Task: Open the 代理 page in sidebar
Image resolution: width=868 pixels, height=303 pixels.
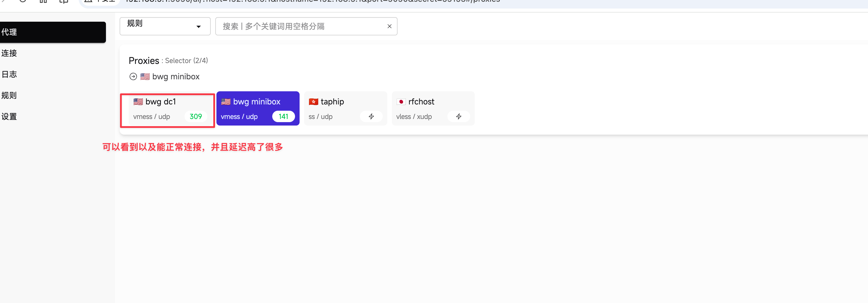Action: [x=50, y=32]
